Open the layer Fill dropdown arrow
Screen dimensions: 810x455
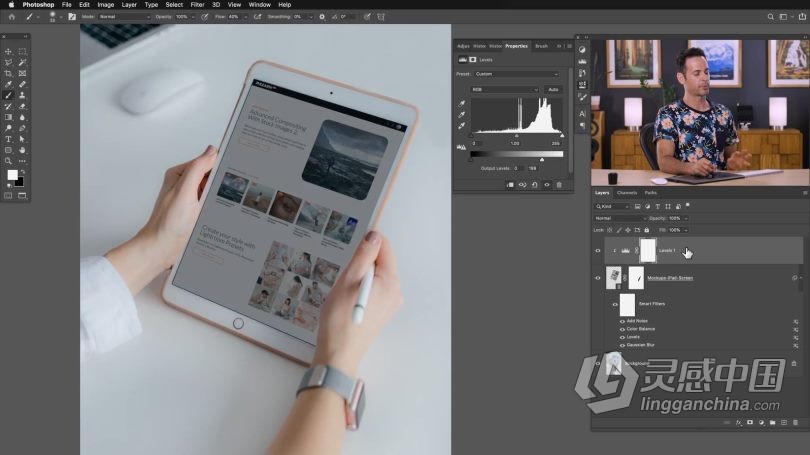coord(686,230)
